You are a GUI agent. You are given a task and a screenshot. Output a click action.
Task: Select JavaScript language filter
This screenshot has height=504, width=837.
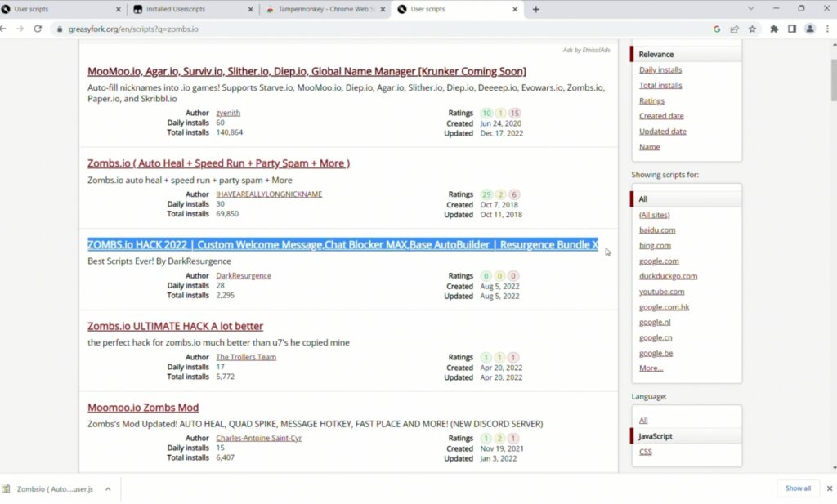coord(687,436)
